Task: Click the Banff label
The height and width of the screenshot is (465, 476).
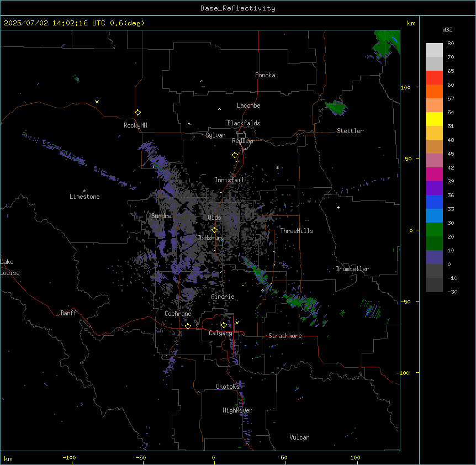Action: 68,313
